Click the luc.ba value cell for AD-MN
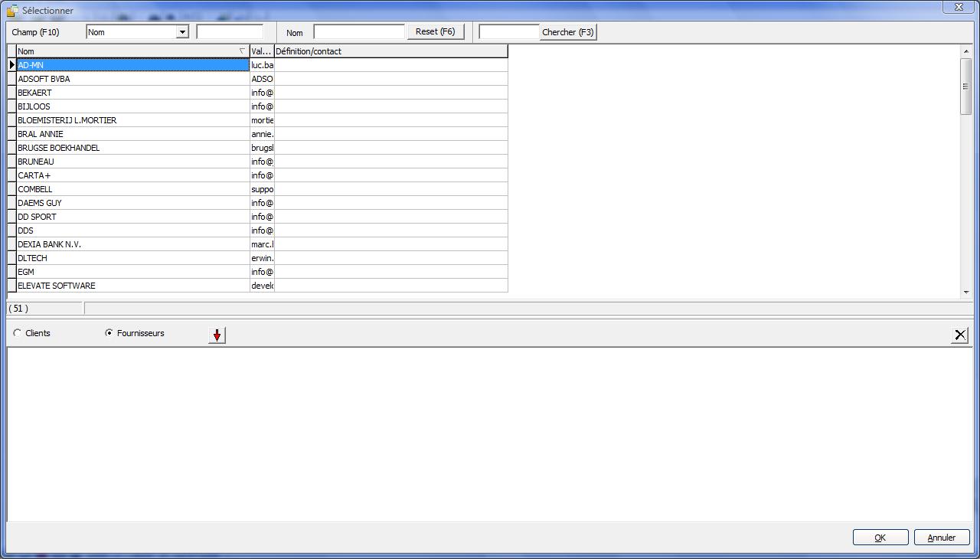This screenshot has width=980, height=559. [262, 65]
